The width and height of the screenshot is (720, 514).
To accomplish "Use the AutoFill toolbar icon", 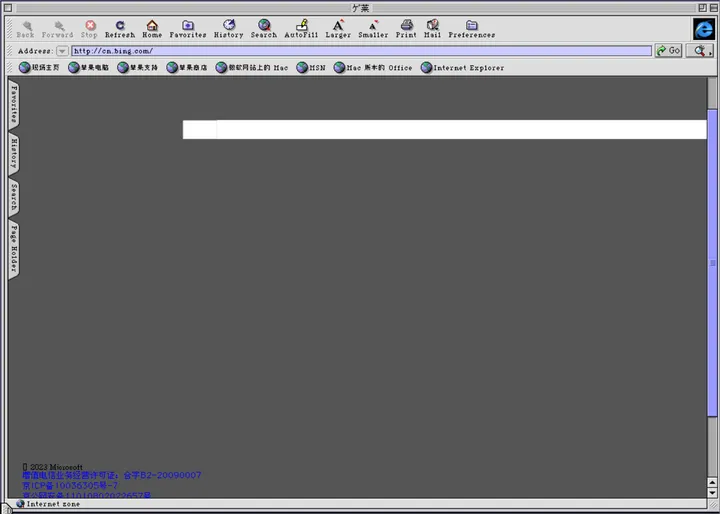I will click(302, 25).
